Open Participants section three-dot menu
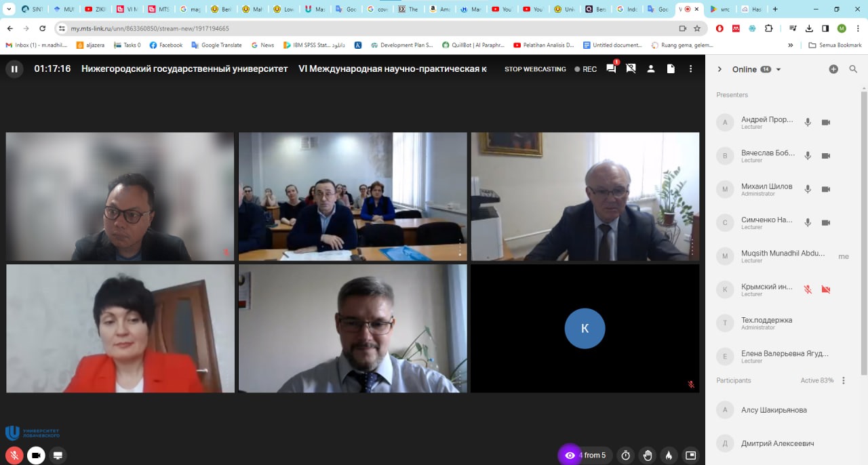Screen dimensions: 868x465 click(x=844, y=380)
